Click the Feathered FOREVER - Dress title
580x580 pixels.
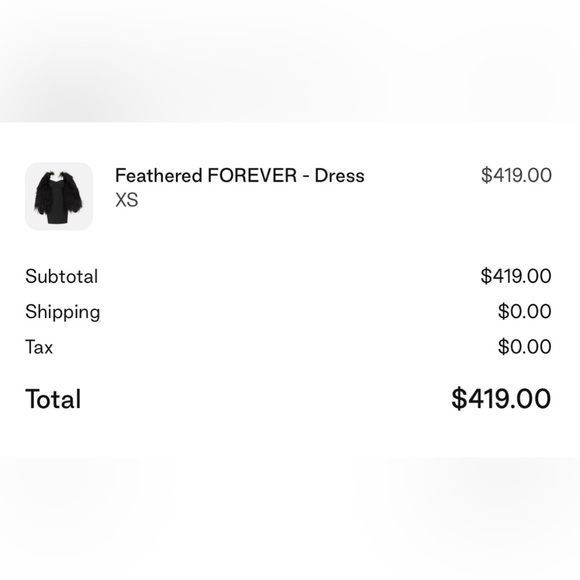(240, 175)
